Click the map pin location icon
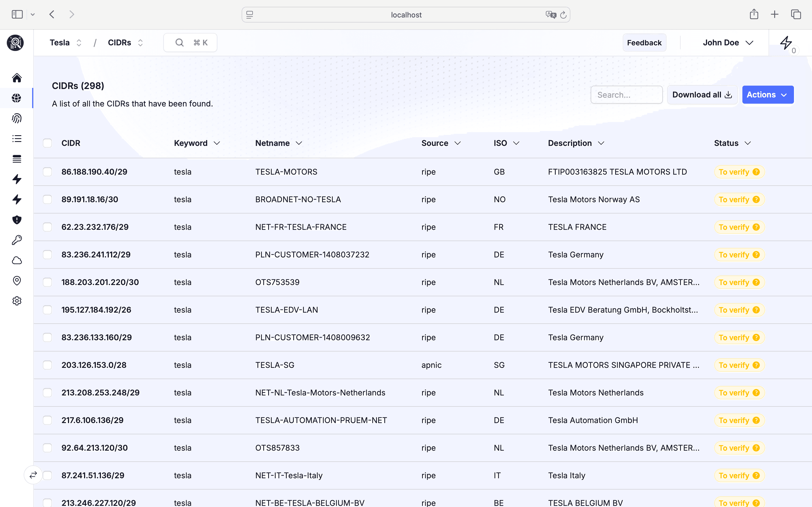 (17, 281)
